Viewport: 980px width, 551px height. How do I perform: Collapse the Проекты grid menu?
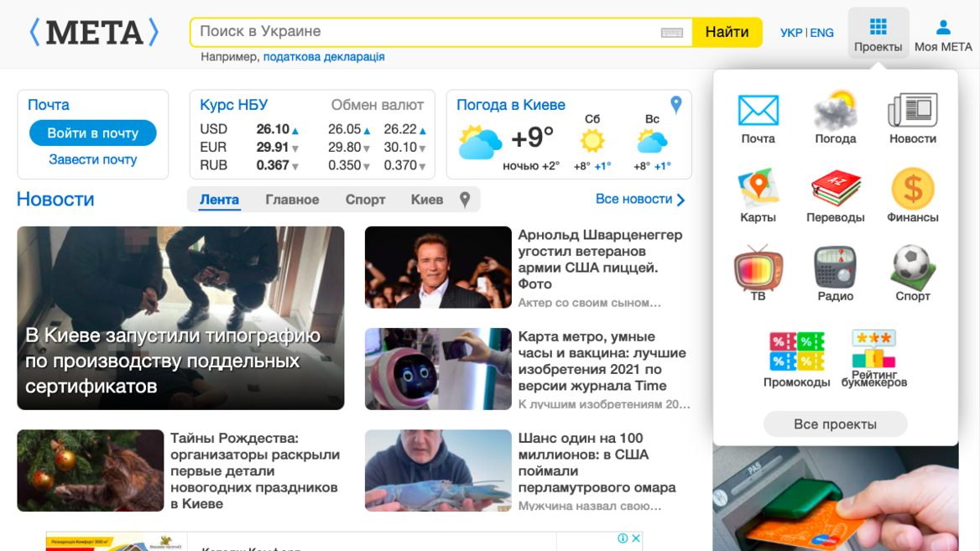pyautogui.click(x=878, y=34)
